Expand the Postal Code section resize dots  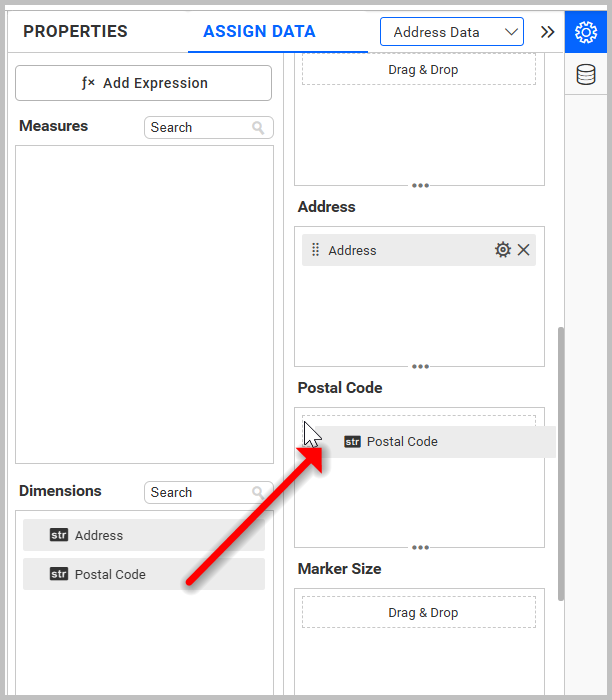pyautogui.click(x=420, y=547)
